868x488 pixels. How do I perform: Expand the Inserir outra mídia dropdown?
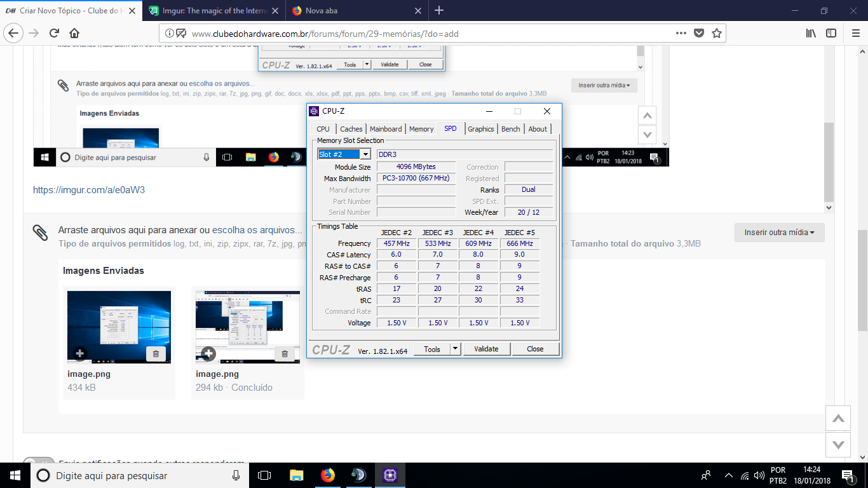coord(779,233)
